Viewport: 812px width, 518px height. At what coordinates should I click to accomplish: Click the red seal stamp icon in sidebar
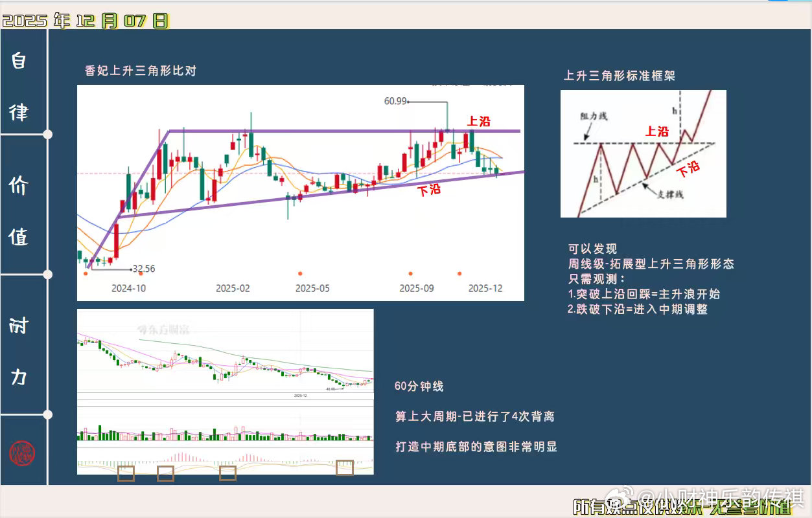22,453
